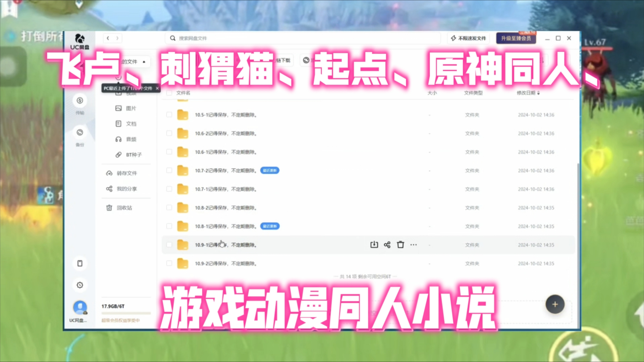Click the user avatar icon
Image resolution: width=644 pixels, height=362 pixels.
point(80,307)
